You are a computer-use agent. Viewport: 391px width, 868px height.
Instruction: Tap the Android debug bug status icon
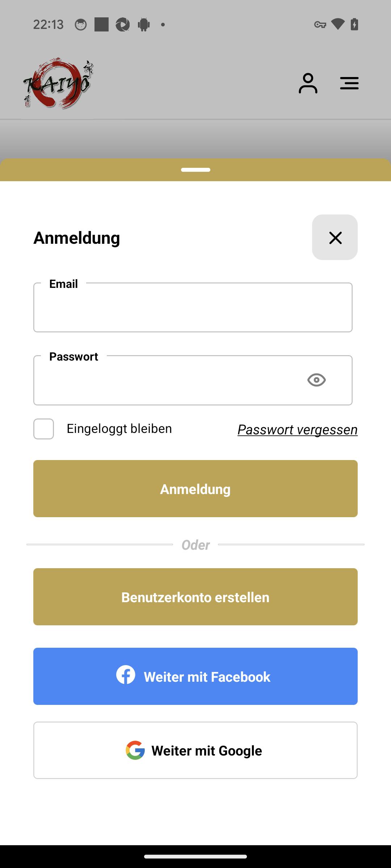coord(144,25)
